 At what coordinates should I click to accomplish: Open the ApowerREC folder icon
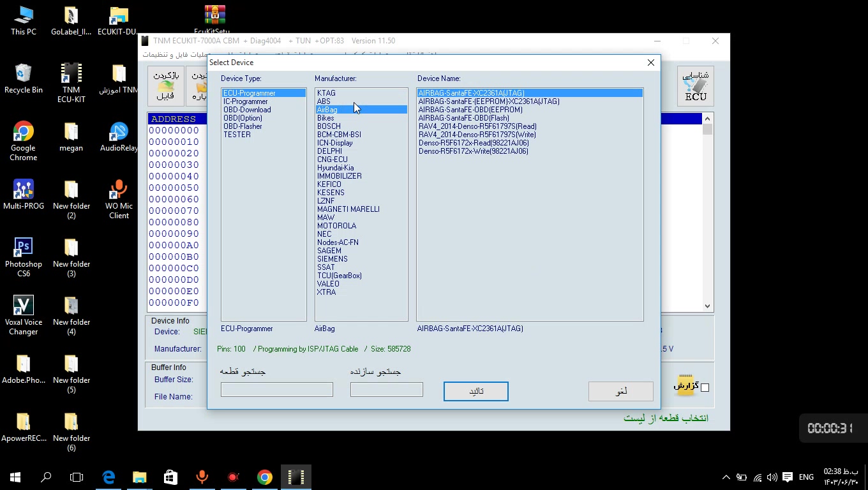click(x=24, y=427)
